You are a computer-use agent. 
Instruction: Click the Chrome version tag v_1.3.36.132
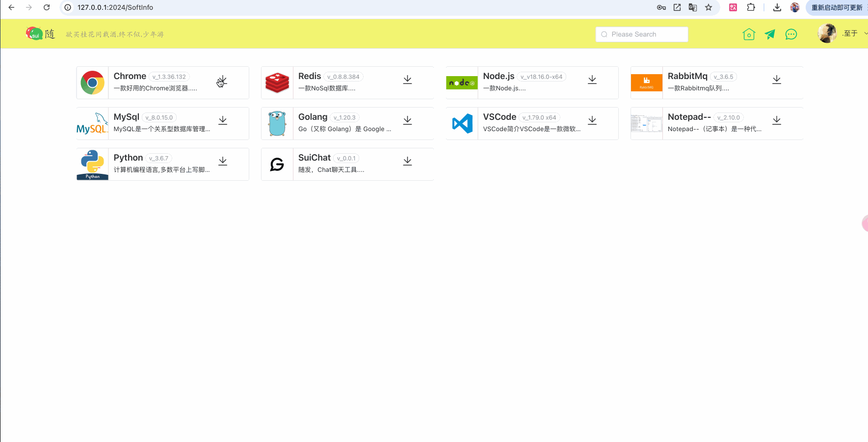pos(169,77)
